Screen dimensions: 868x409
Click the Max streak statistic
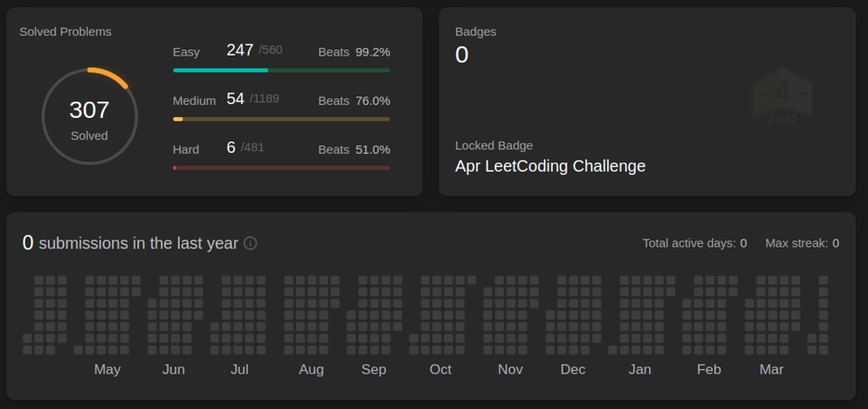tap(801, 243)
